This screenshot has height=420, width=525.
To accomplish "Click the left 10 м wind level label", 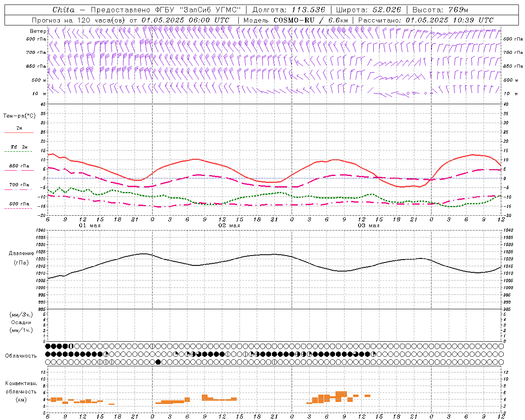I will (x=39, y=94).
